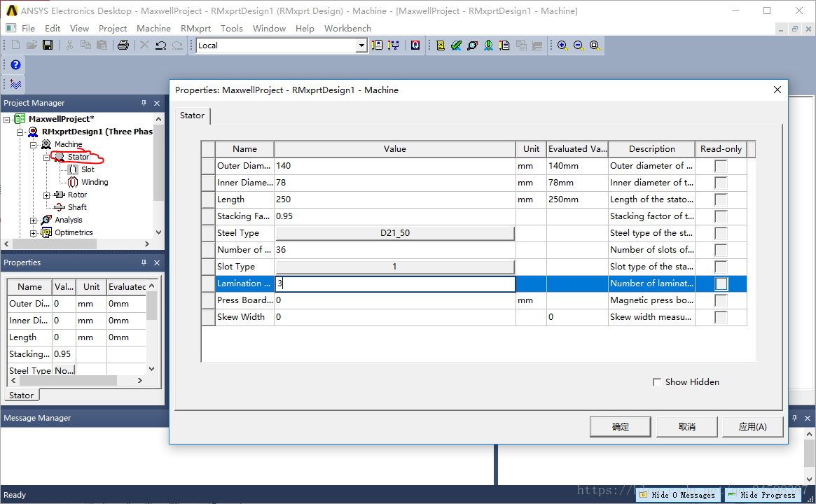Select the Winding item in project tree
816x504 pixels.
point(94,182)
